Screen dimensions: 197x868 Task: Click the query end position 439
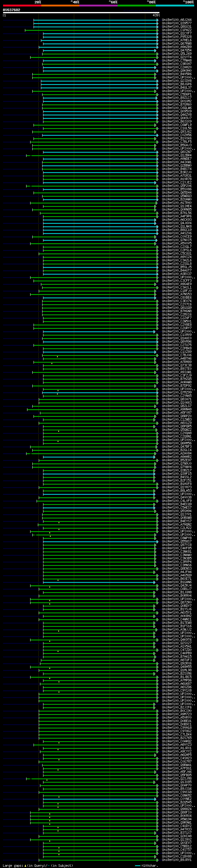[x=155, y=15]
